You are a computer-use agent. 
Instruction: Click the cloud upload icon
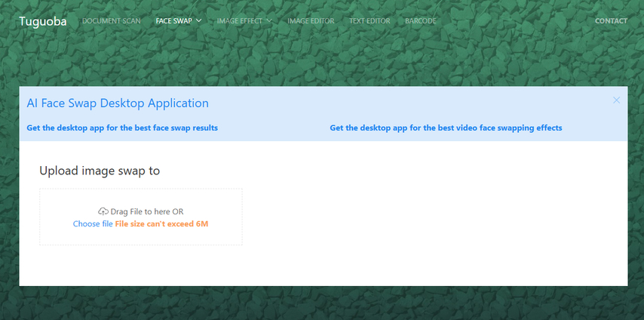pos(103,211)
